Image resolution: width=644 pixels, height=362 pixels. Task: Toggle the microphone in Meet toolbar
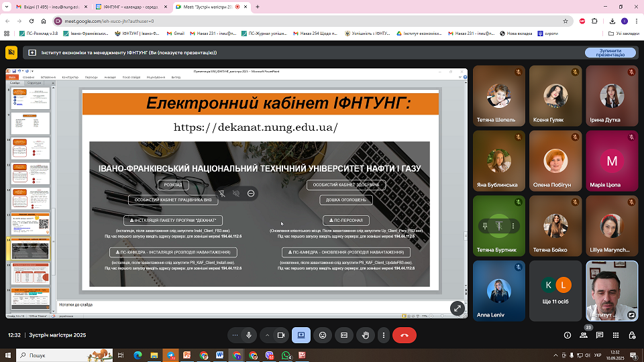249,335
